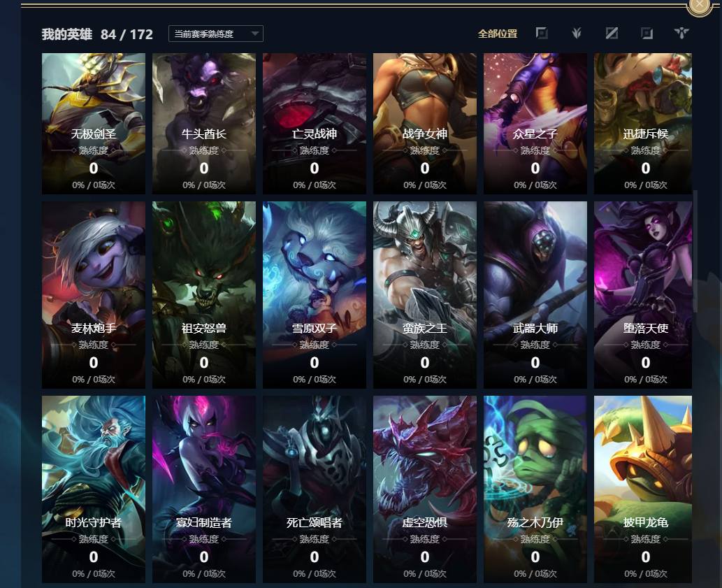Filter champions by Top lane position icon
This screenshot has width=722, height=588.
click(x=542, y=33)
